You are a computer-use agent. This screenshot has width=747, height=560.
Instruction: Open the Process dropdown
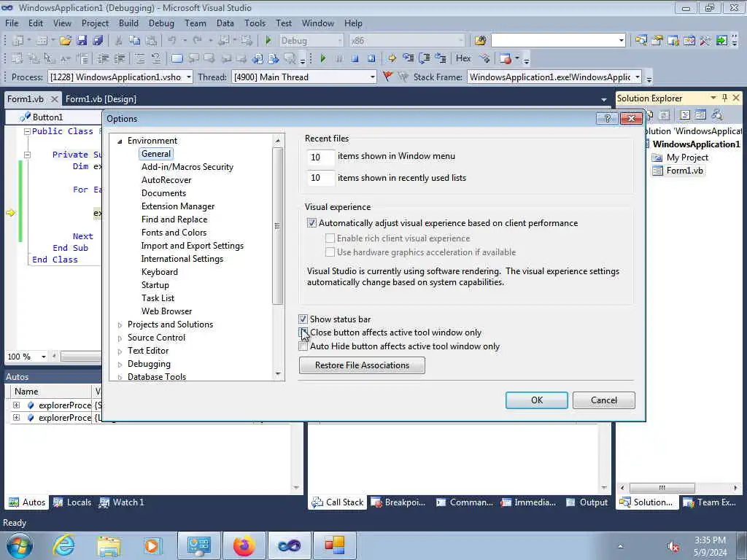coord(189,77)
